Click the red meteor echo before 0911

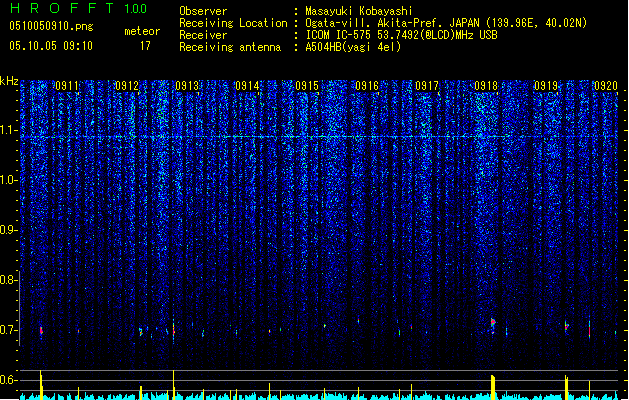coord(41,331)
